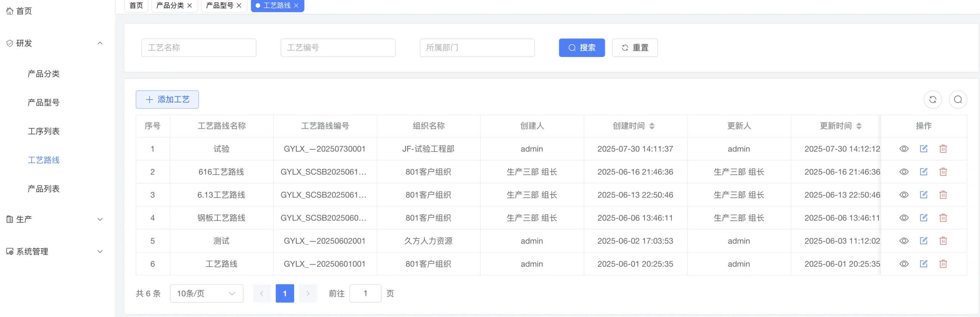Click the refresh icon above the table
Screen dimensions: 980x317
(x=933, y=100)
